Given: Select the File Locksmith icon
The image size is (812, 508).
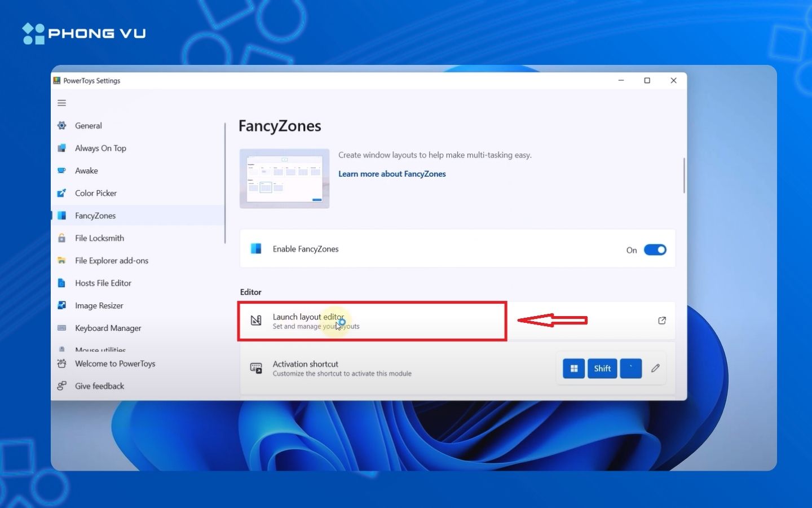Looking at the screenshot, I should tap(62, 238).
